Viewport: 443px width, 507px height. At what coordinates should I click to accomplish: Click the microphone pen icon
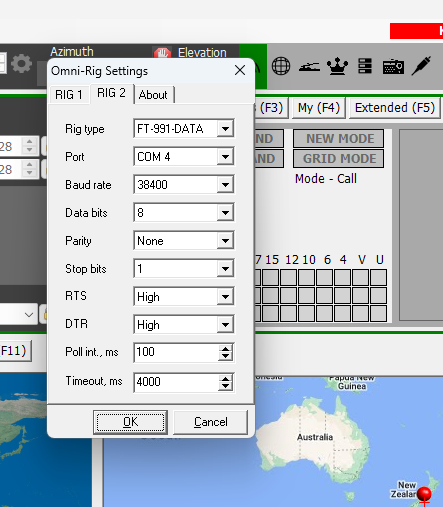click(x=421, y=66)
